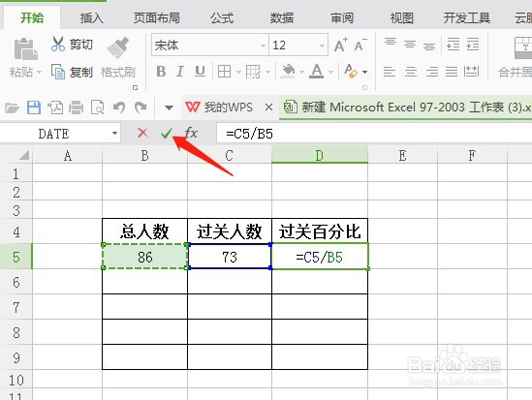Expand font color dropdown arrow
Screen dimensions: 532x400
tap(330, 72)
